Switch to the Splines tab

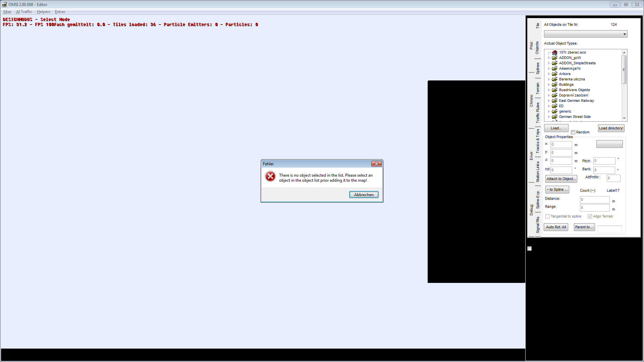tap(538, 68)
